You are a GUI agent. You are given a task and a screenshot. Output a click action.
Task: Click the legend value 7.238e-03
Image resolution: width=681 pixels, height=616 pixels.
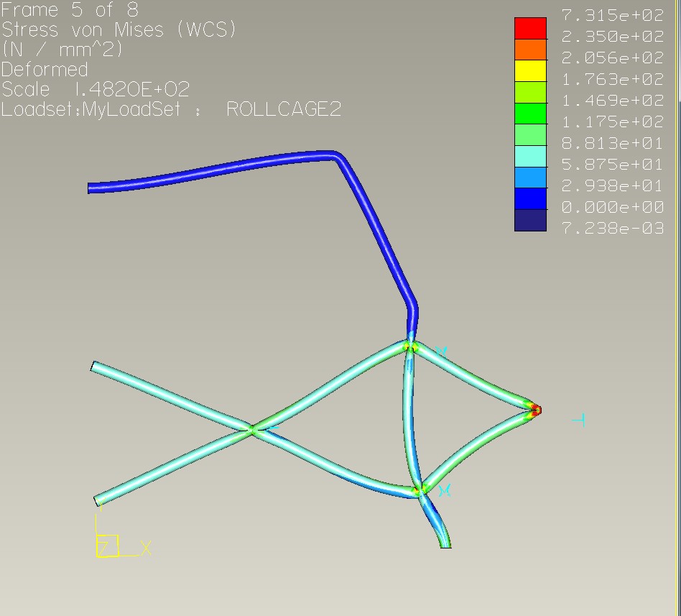pos(612,229)
